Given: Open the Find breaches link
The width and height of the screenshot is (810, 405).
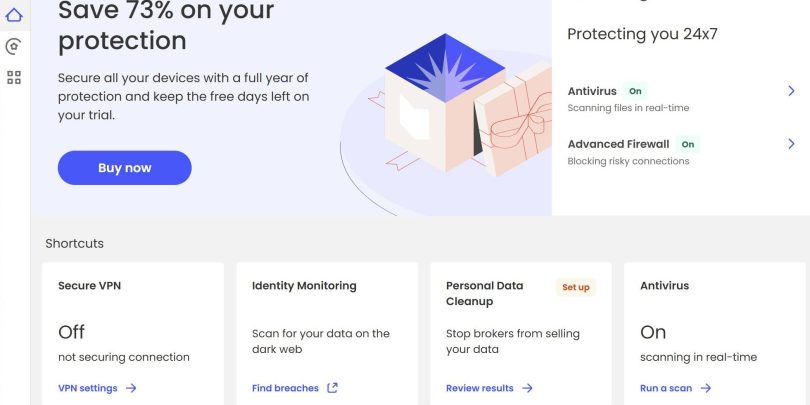Looking at the screenshot, I should 285,388.
